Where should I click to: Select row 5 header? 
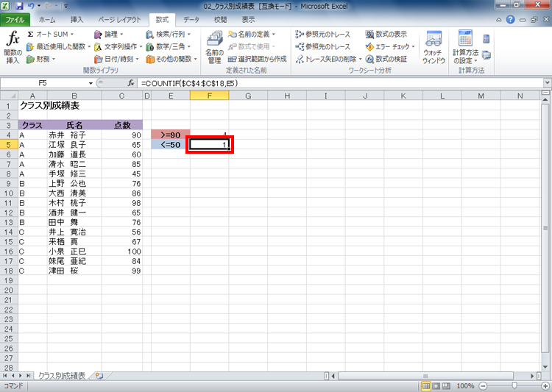[9, 145]
